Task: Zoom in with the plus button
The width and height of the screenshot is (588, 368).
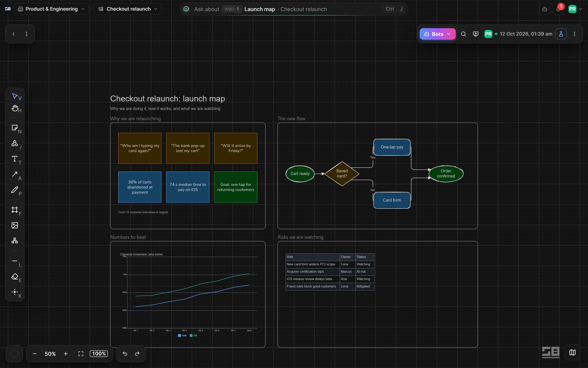Action: point(66,354)
